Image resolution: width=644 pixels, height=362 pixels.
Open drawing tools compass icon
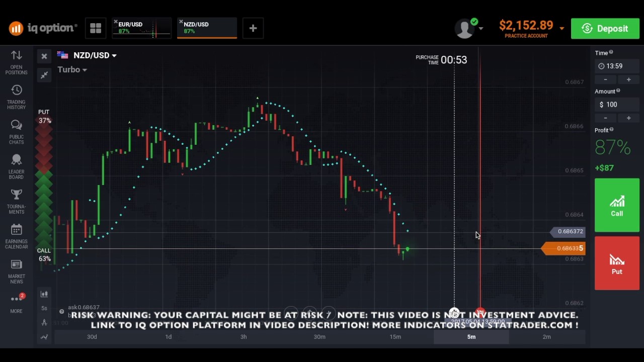coord(44,322)
